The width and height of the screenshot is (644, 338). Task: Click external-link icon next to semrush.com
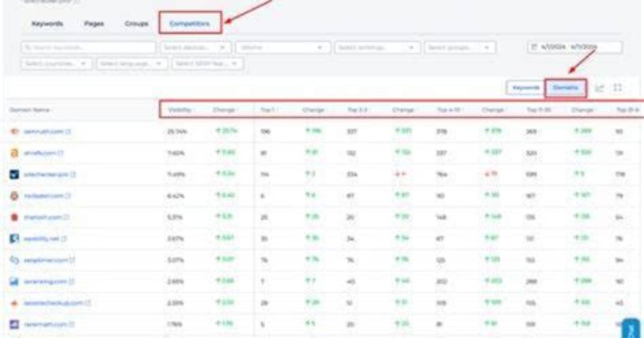pyautogui.click(x=68, y=131)
